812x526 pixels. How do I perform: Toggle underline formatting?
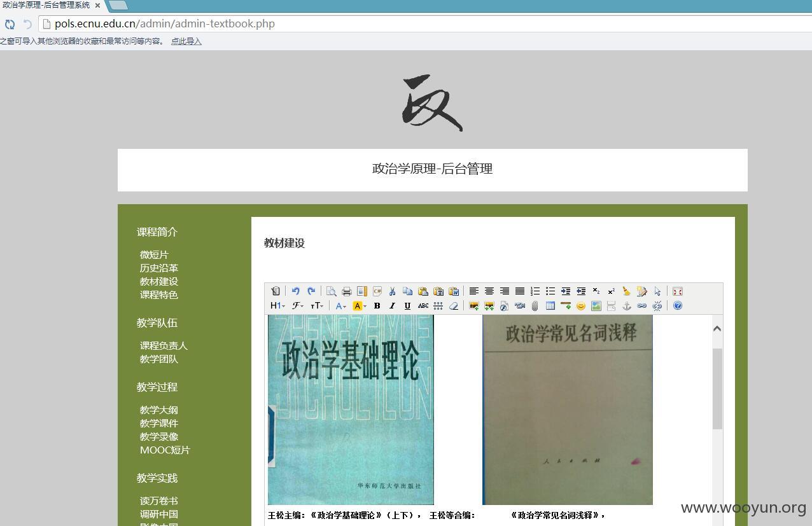(407, 306)
